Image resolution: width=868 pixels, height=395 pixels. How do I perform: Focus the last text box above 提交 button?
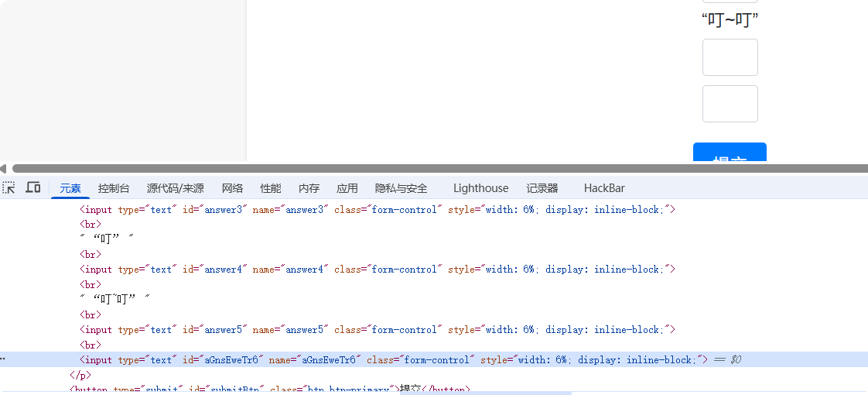pyautogui.click(x=730, y=104)
